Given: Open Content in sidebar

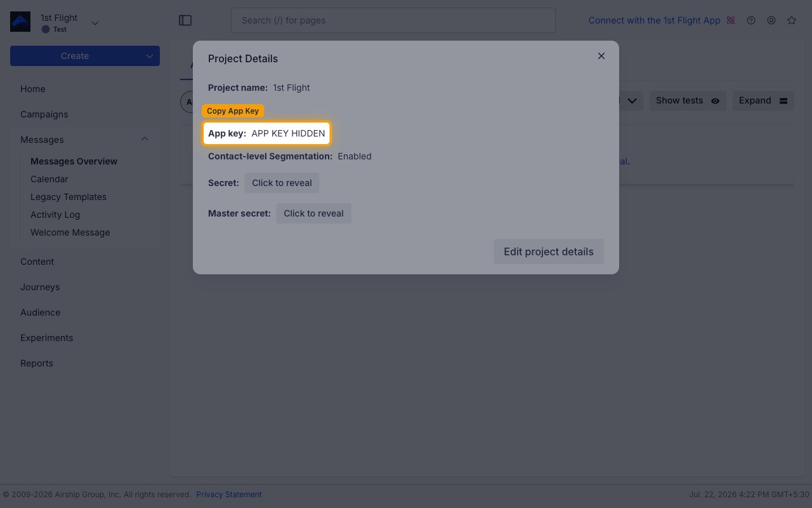Looking at the screenshot, I should click(37, 262).
